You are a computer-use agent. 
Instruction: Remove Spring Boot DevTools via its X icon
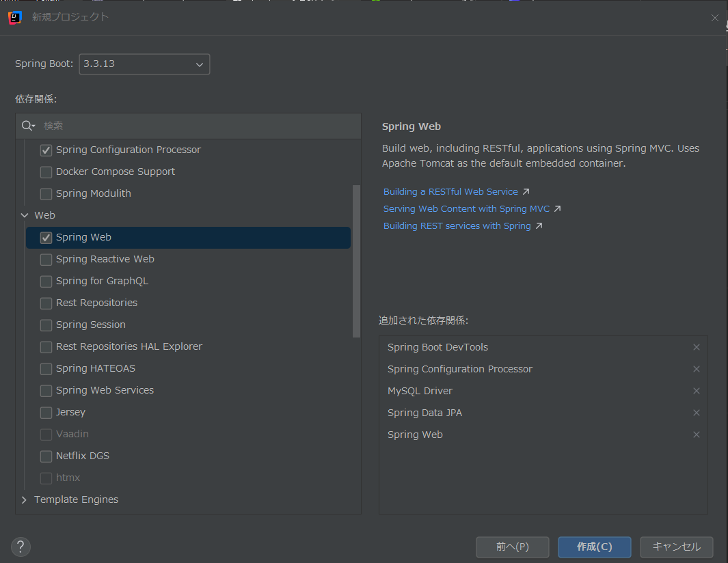[697, 347]
